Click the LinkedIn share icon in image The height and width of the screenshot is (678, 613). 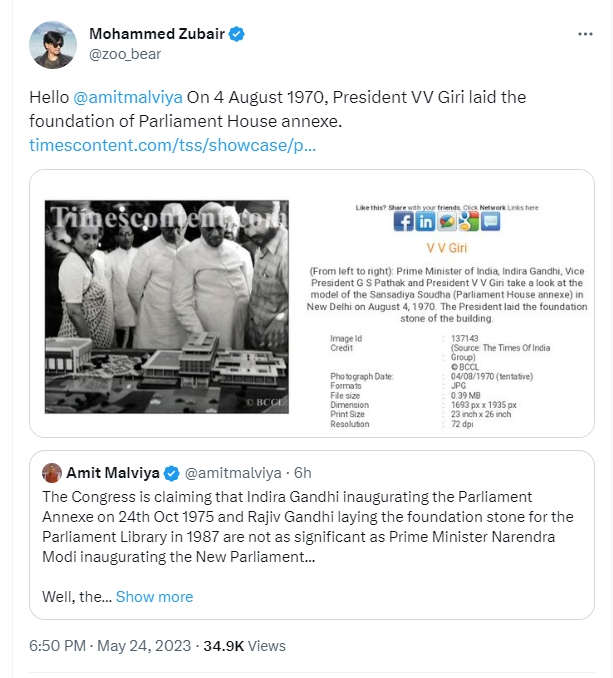425,222
